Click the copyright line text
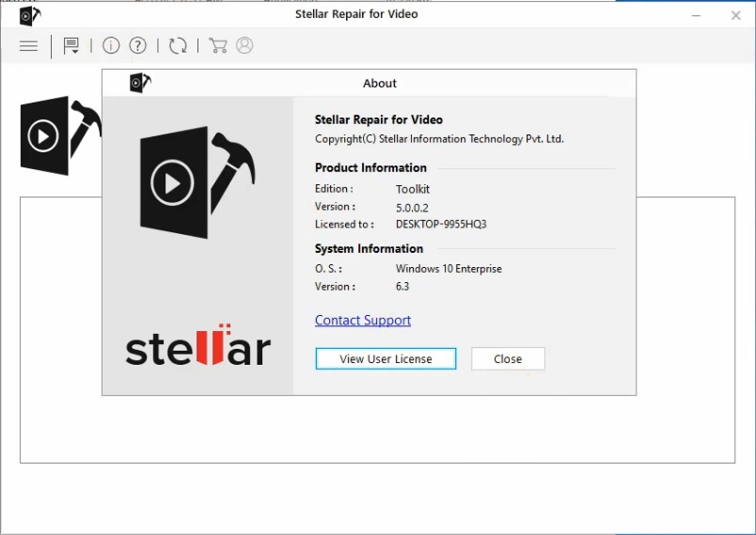756x535 pixels. 439,139
